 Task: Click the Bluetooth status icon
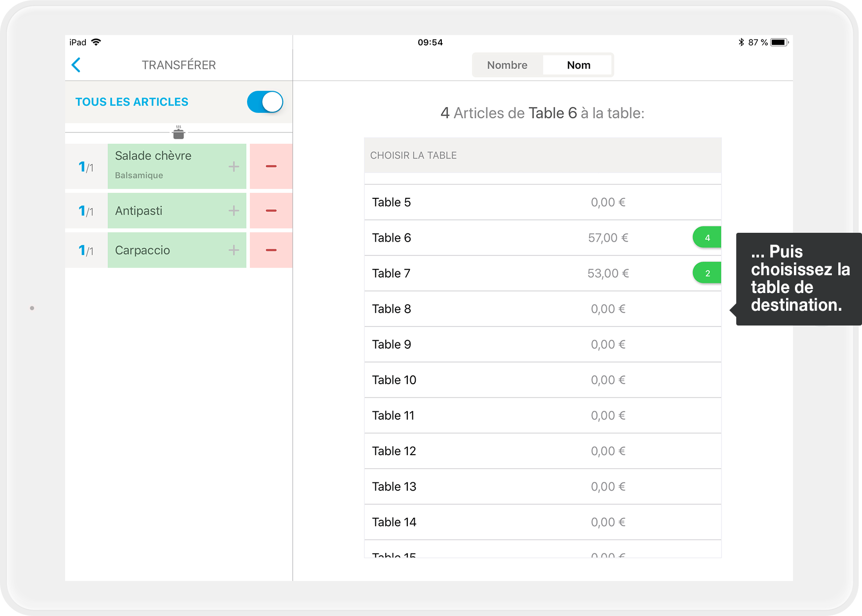point(741,42)
